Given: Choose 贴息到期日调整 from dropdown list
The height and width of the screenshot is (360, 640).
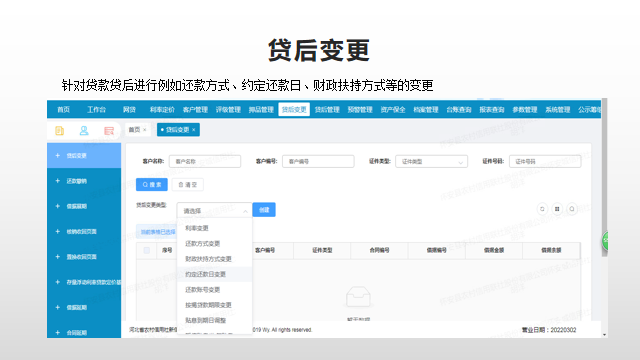Looking at the screenshot, I should pyautogui.click(x=215, y=320).
